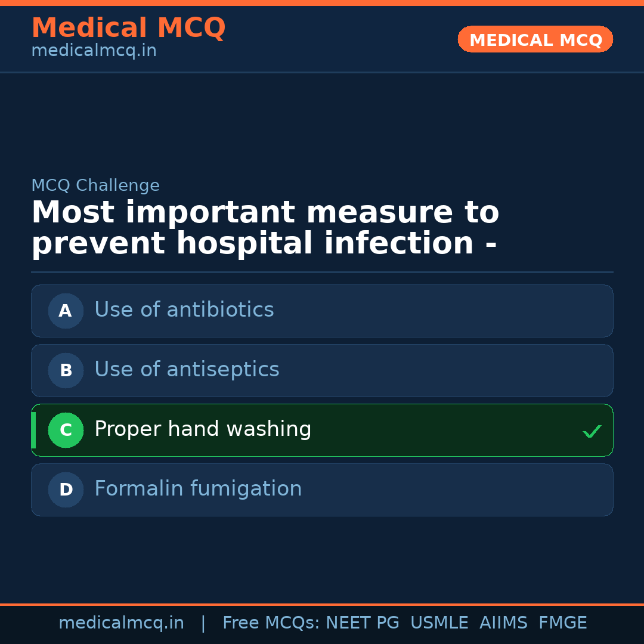This screenshot has width=644, height=644.
Task: Click the green letter C circle badge
Action: point(66,430)
